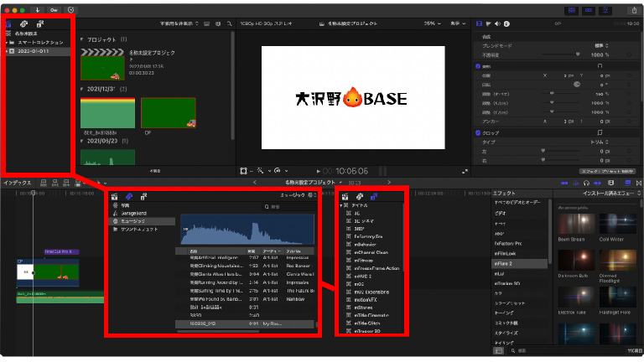Open the installed effects filter dropdown

click(611, 194)
